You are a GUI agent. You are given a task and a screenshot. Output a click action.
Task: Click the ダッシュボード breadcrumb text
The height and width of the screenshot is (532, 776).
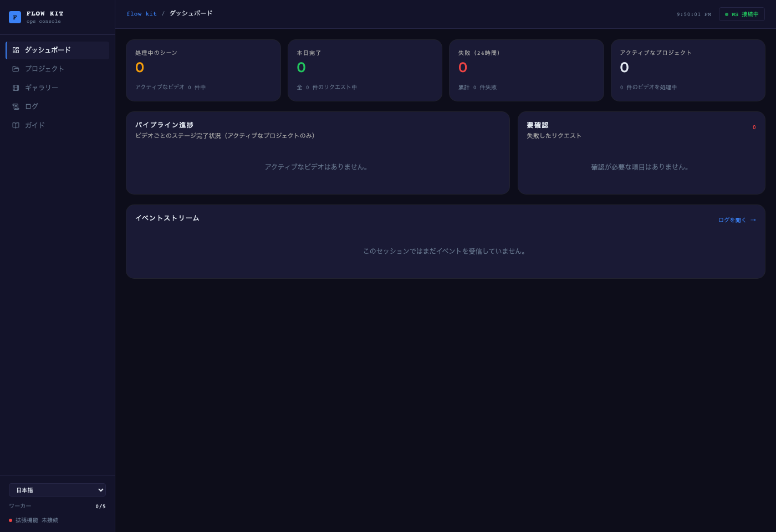point(191,13)
